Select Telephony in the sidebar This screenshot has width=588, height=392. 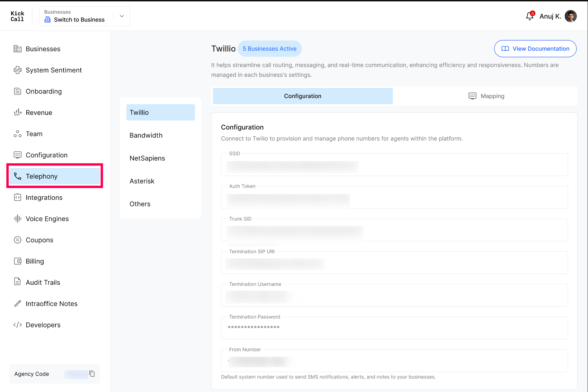55,176
